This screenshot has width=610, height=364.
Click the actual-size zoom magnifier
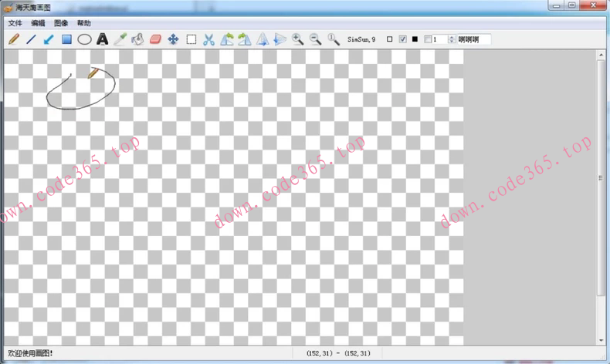click(334, 39)
